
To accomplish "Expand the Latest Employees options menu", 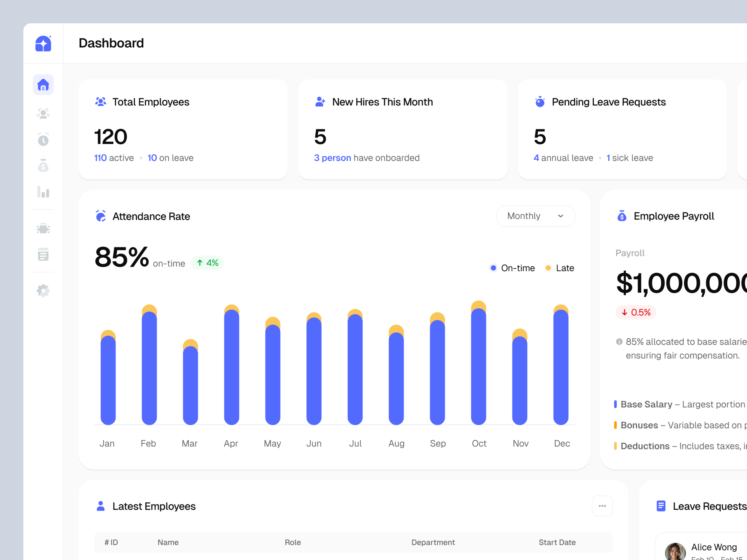I will click(x=602, y=506).
